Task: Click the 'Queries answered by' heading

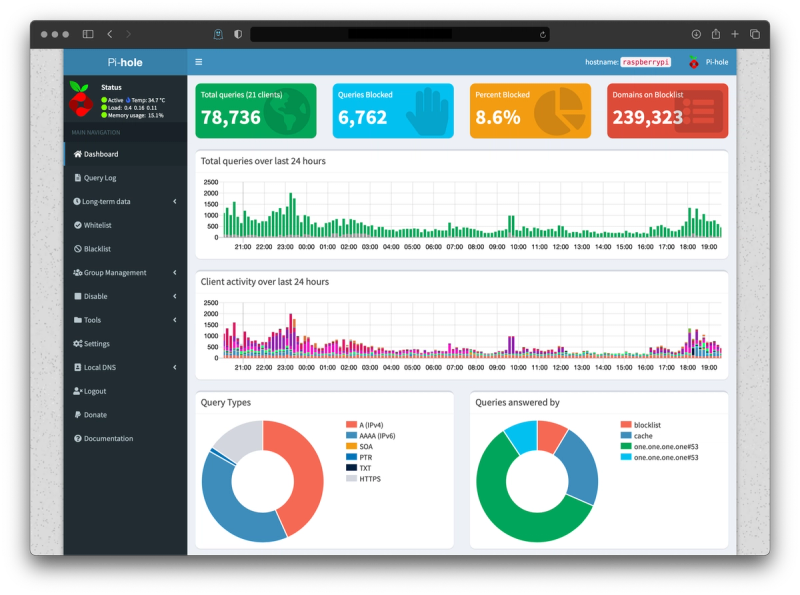Action: 517,403
